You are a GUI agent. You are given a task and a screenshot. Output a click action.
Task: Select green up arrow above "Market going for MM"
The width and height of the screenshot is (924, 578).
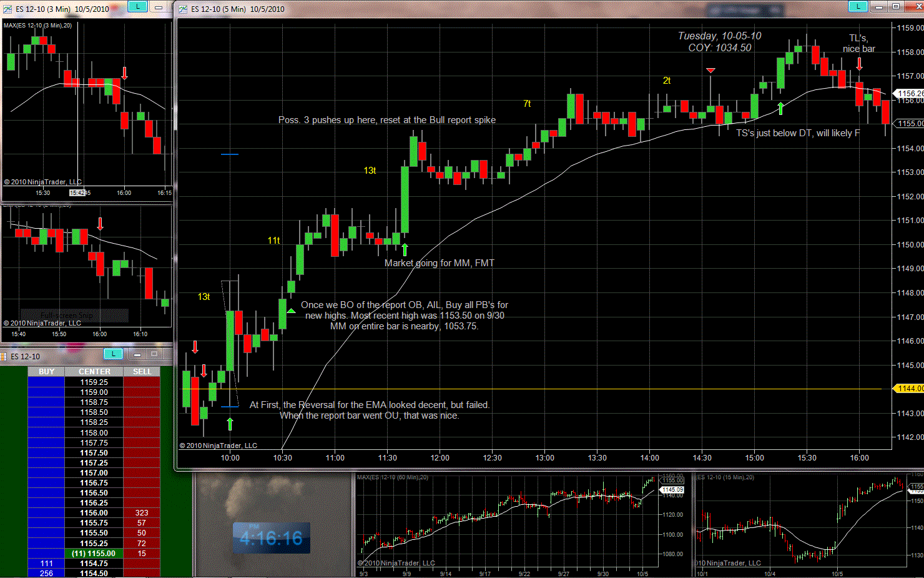click(x=405, y=250)
